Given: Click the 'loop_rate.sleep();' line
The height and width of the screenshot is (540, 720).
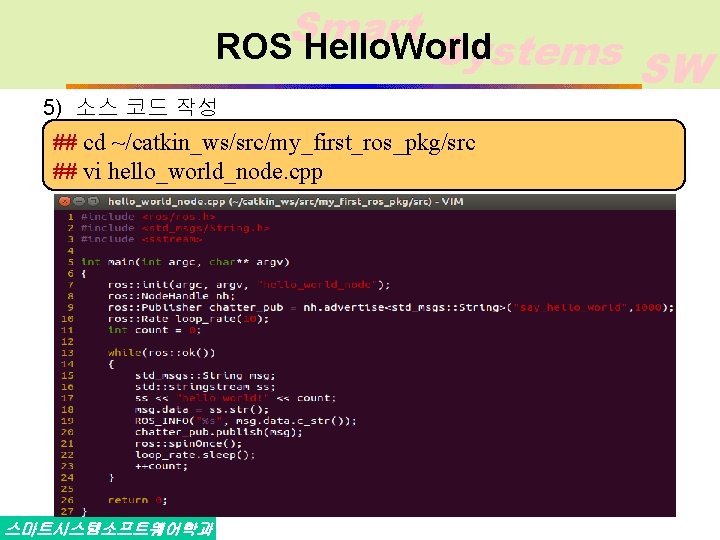Looking at the screenshot, I should point(195,455).
